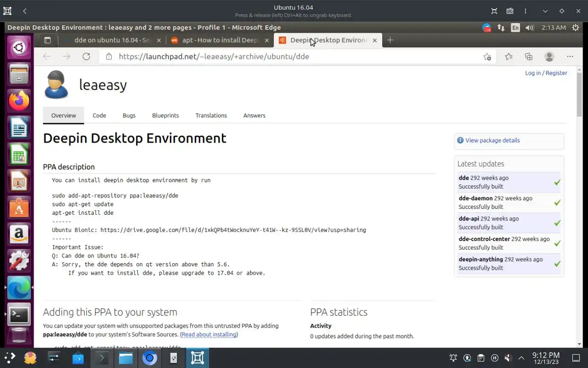Open the Ubuntu session power gear menu
Screen dimensions: 588x368
(576, 28)
